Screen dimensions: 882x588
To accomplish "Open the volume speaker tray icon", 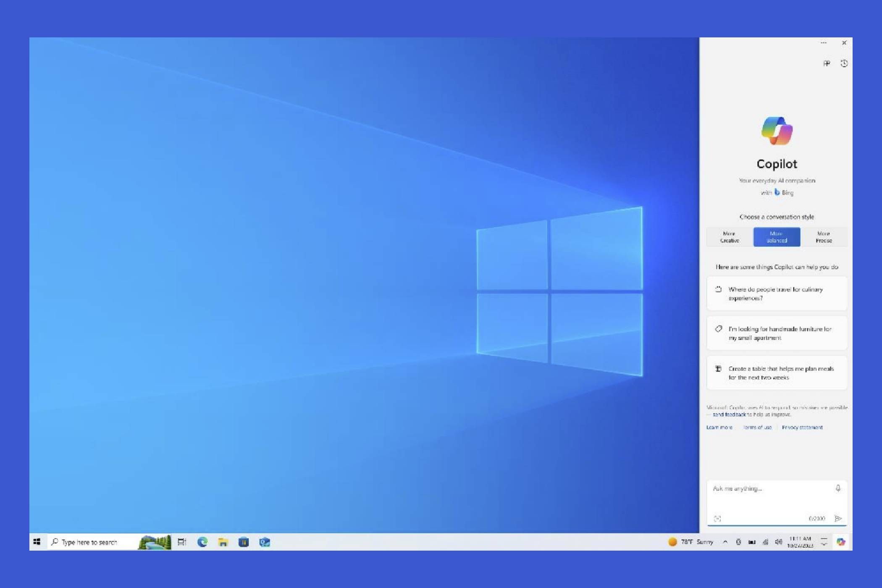I will point(778,542).
